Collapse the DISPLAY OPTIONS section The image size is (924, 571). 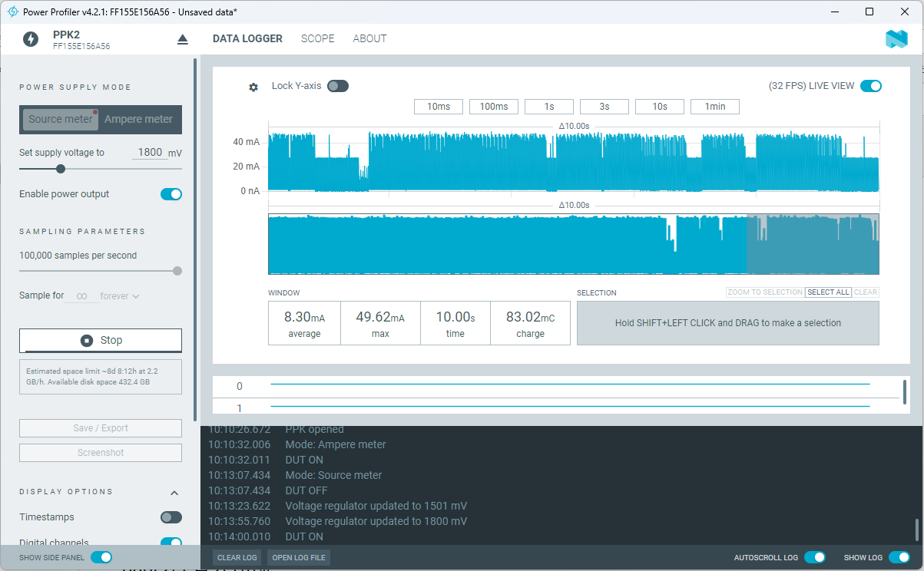pyautogui.click(x=174, y=493)
